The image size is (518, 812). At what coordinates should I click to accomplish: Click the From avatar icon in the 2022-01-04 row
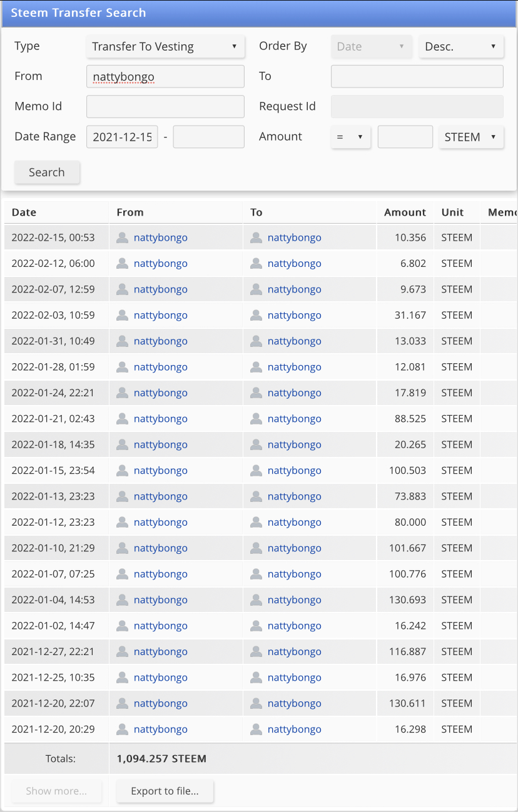coord(123,600)
